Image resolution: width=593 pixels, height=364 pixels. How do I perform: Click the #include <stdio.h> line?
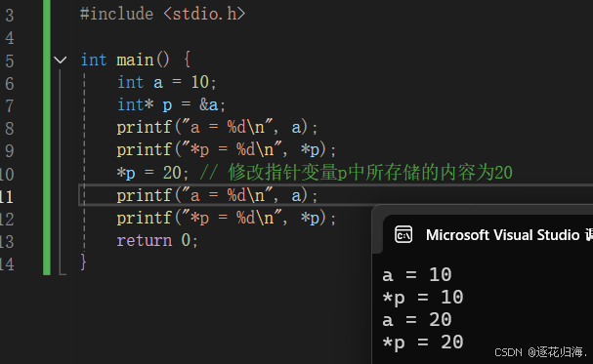tap(163, 14)
